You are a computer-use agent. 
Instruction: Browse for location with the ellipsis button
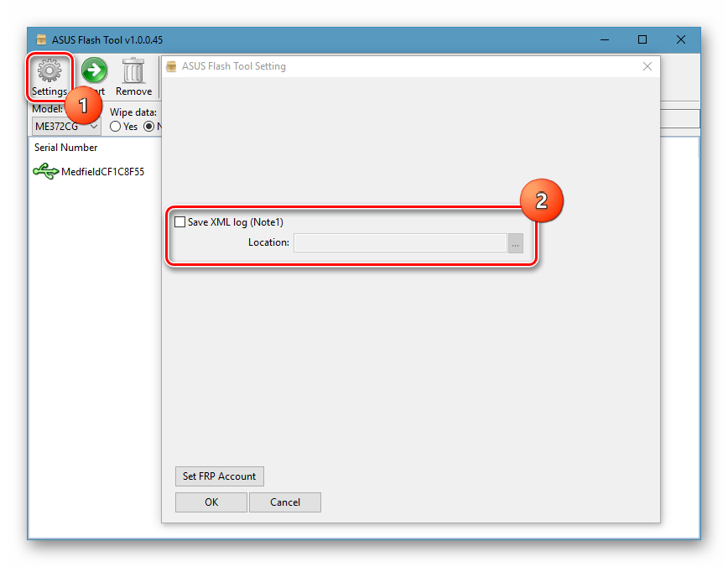point(515,243)
